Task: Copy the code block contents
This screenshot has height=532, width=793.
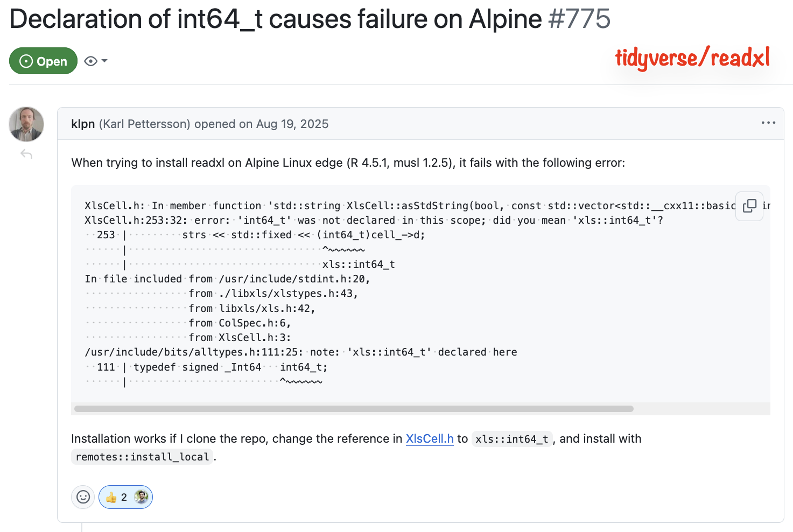Action: [x=749, y=206]
